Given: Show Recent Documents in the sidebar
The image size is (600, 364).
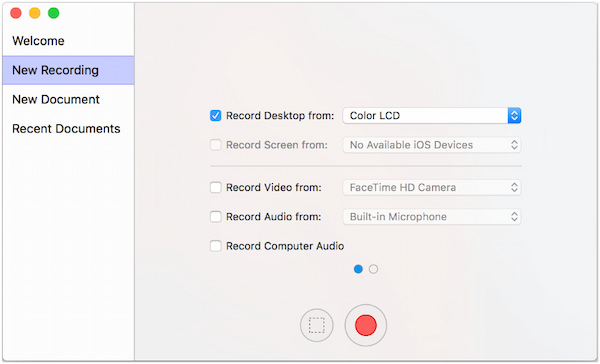Looking at the screenshot, I should tap(68, 129).
